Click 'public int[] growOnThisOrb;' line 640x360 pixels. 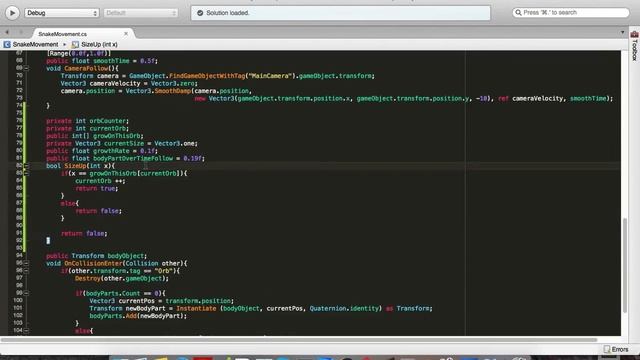95,136
